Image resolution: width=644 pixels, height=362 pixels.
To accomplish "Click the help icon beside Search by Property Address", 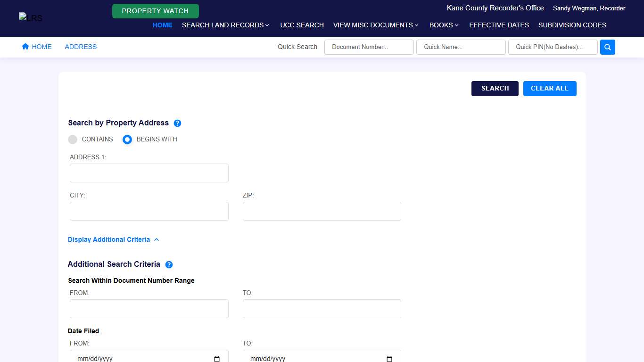I will click(x=177, y=123).
